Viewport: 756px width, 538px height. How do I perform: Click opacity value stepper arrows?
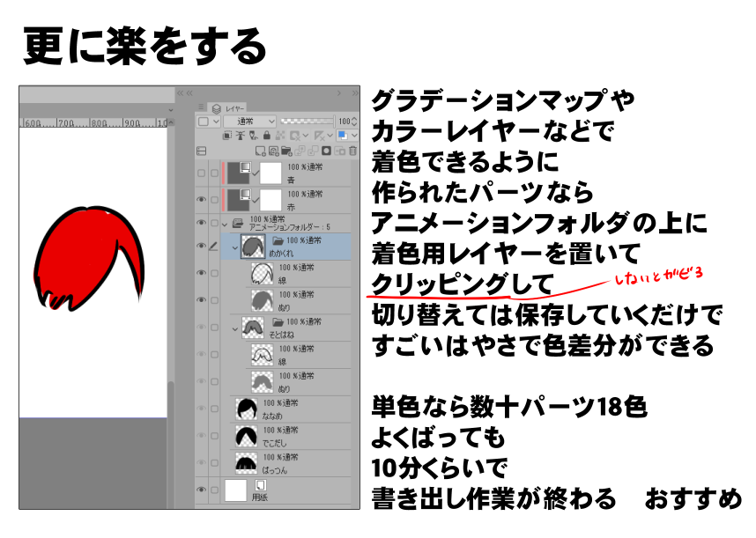pos(354,122)
